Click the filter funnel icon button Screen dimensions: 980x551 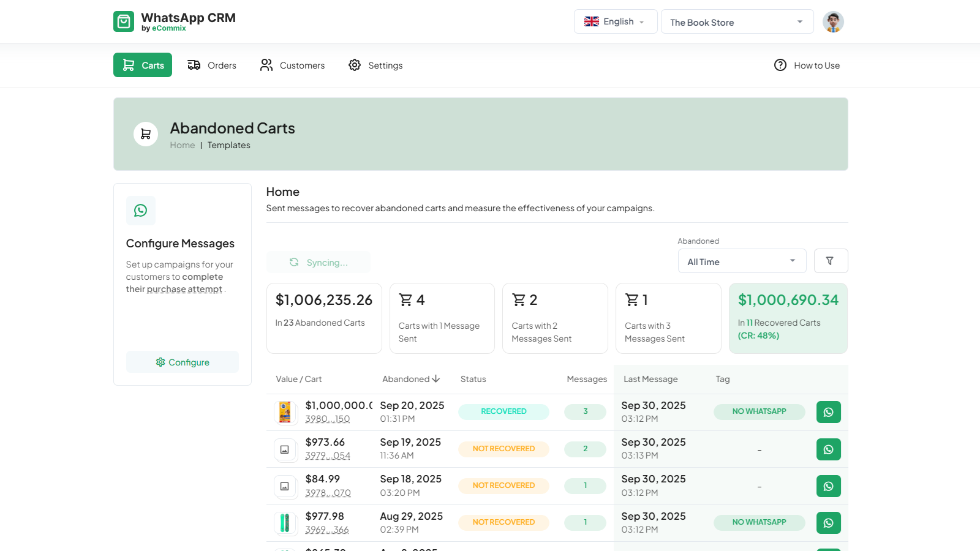[x=831, y=261]
